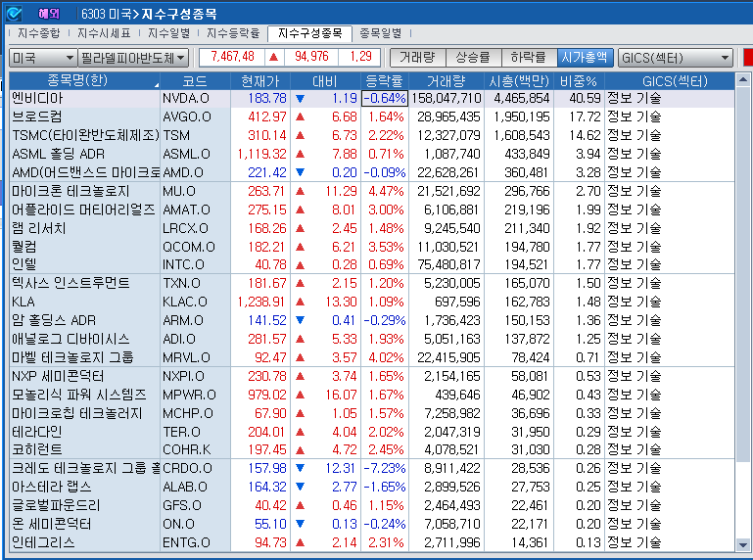Click the 해외 badge in title bar
This screenshot has width=753, height=560.
pyautogui.click(x=49, y=14)
